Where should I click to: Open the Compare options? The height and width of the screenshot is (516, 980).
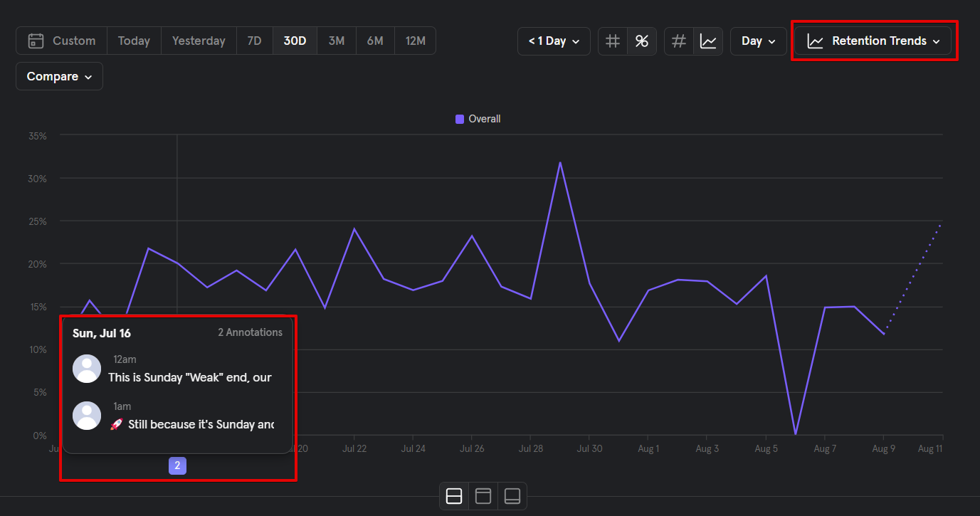58,76
